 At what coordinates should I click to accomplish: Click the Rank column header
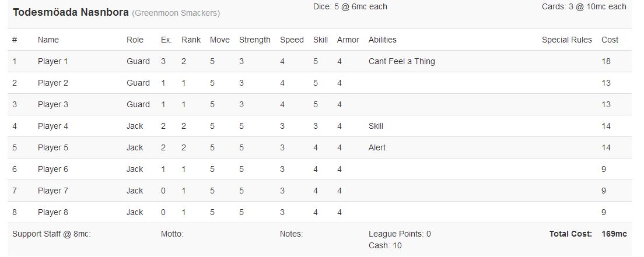click(x=191, y=40)
